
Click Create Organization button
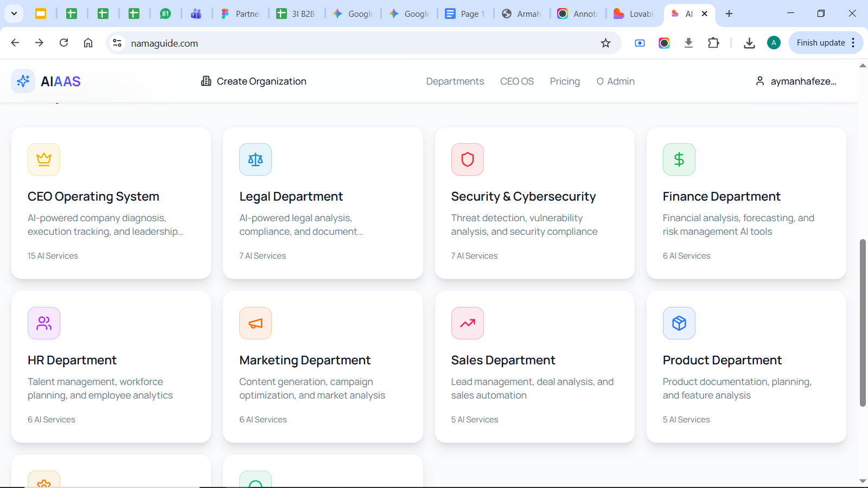[x=253, y=81]
